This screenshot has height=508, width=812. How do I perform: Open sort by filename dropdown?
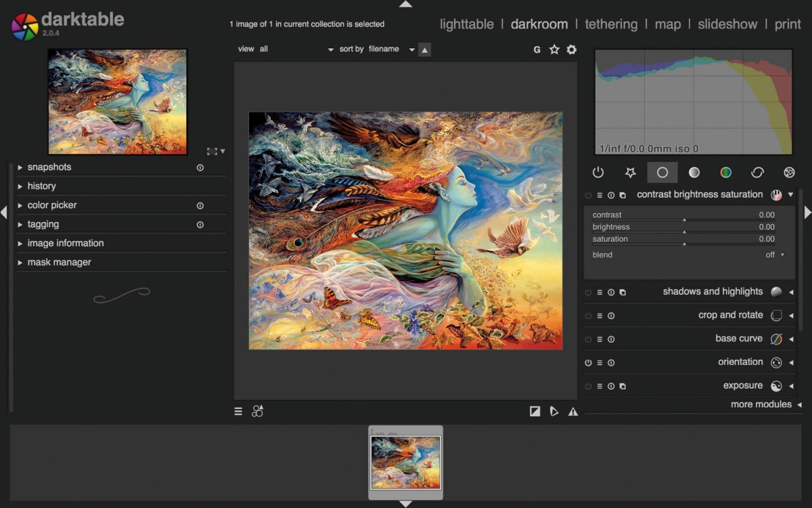click(391, 49)
